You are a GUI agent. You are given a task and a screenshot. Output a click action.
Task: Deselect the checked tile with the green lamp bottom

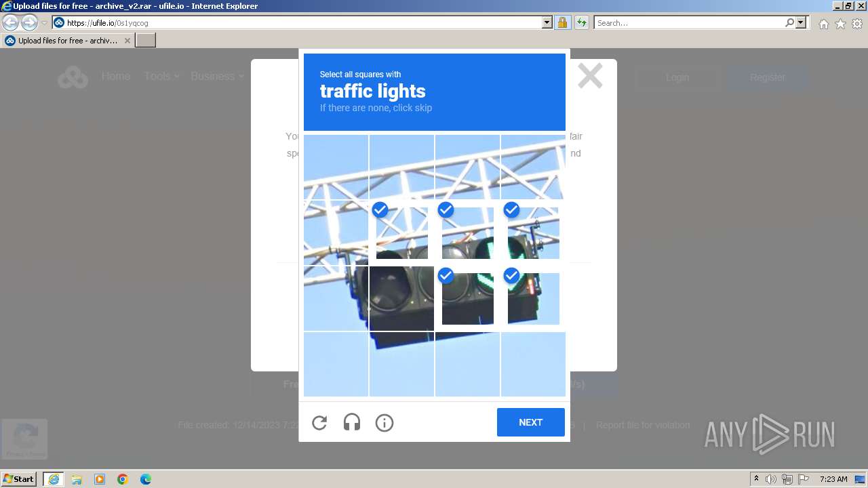tap(467, 298)
